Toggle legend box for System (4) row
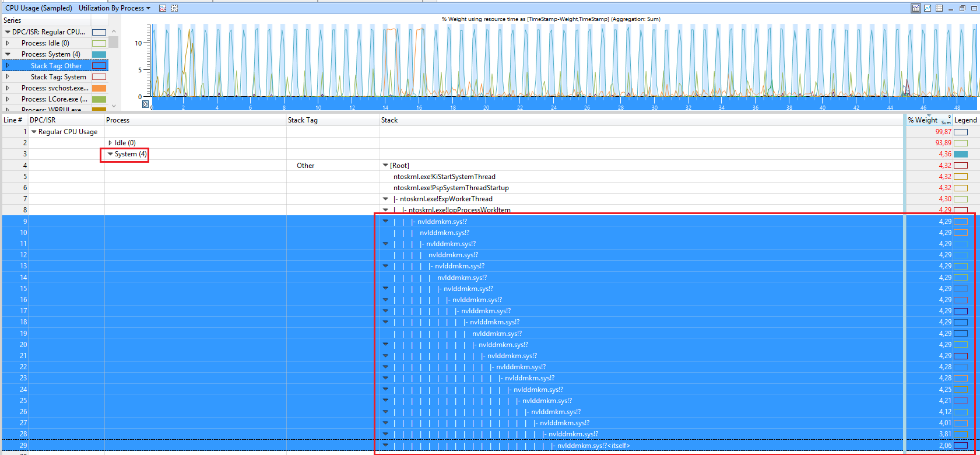This screenshot has height=455, width=980. click(x=961, y=154)
